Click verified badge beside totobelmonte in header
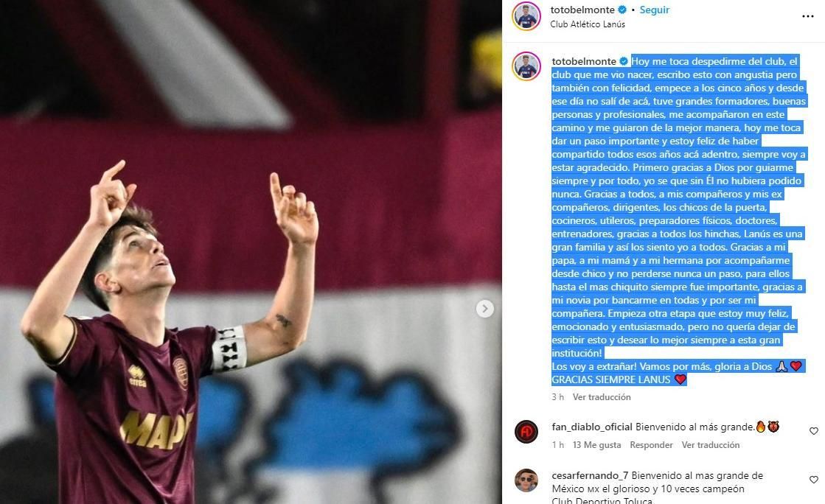Image resolution: width=825 pixels, height=504 pixels. 622,10
